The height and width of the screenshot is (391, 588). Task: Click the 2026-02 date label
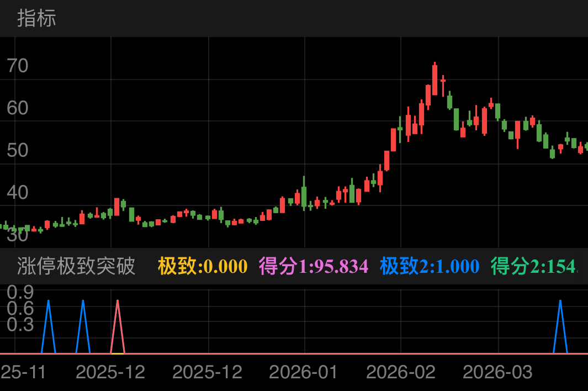pos(400,372)
